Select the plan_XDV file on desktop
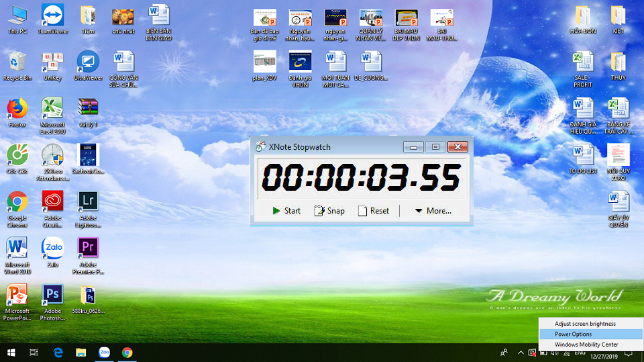Screen dimensions: 644x362 (x=264, y=66)
